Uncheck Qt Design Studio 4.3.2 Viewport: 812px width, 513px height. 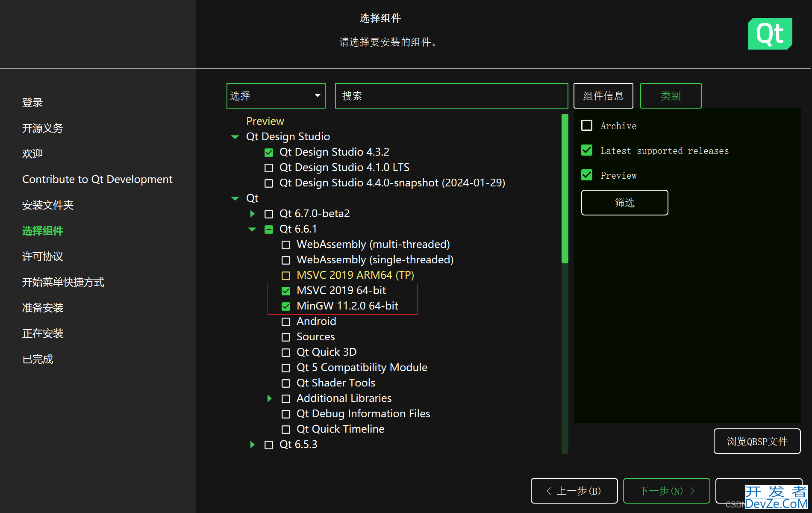(x=269, y=152)
